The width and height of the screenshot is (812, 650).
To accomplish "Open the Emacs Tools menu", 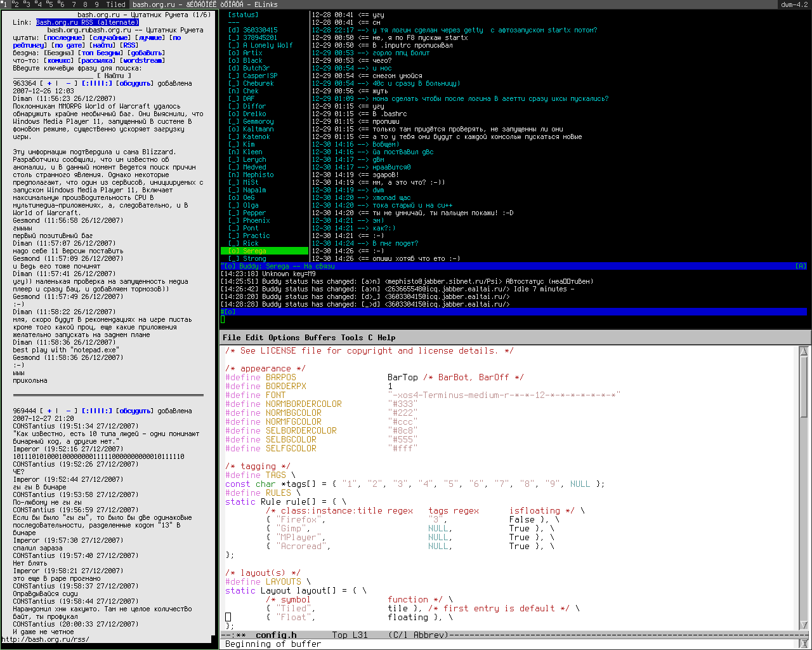I will tap(352, 338).
